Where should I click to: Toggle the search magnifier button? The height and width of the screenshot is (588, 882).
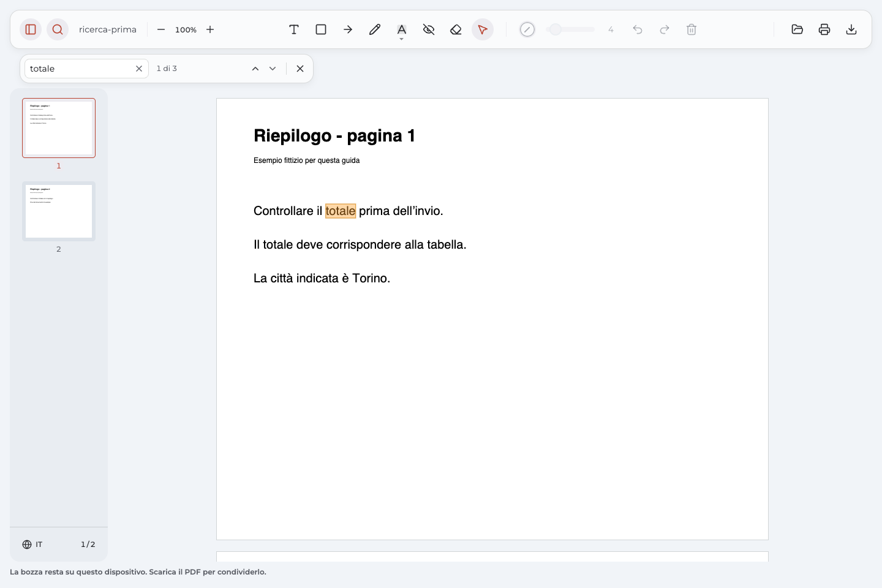click(x=58, y=29)
